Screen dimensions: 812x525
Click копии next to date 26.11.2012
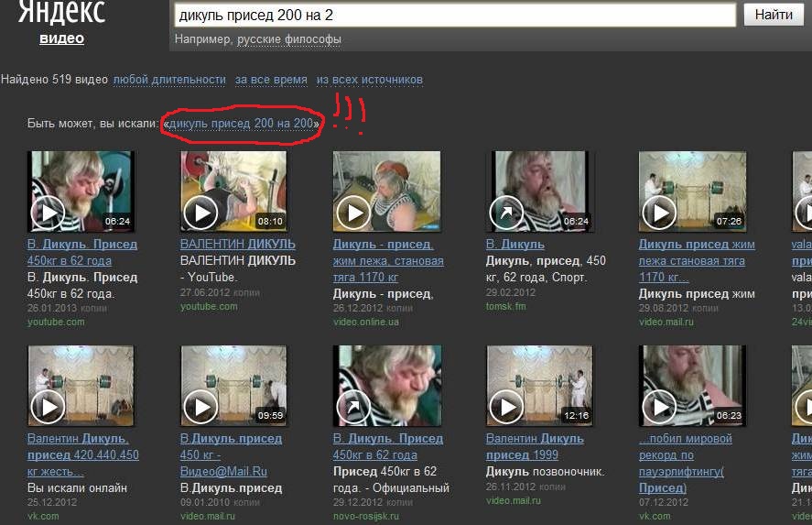[x=552, y=487]
